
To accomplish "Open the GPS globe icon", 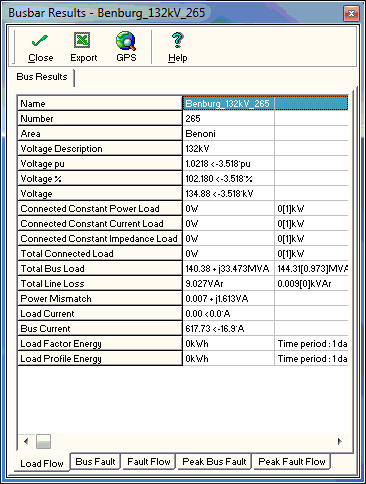I will (126, 40).
